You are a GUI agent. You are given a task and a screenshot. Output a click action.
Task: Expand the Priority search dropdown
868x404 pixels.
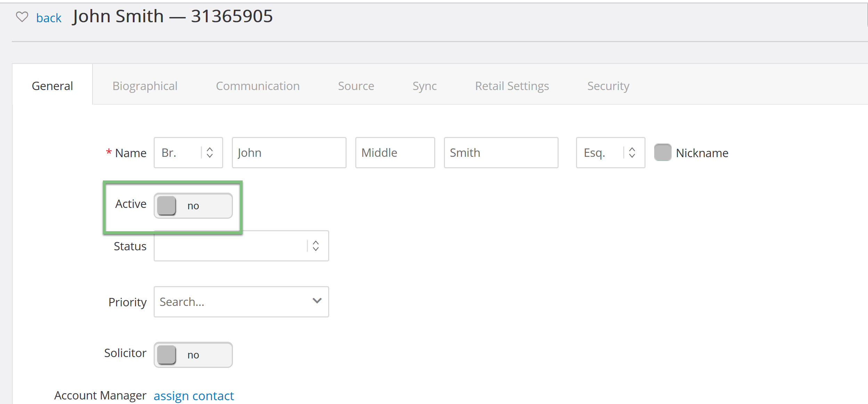(241, 301)
